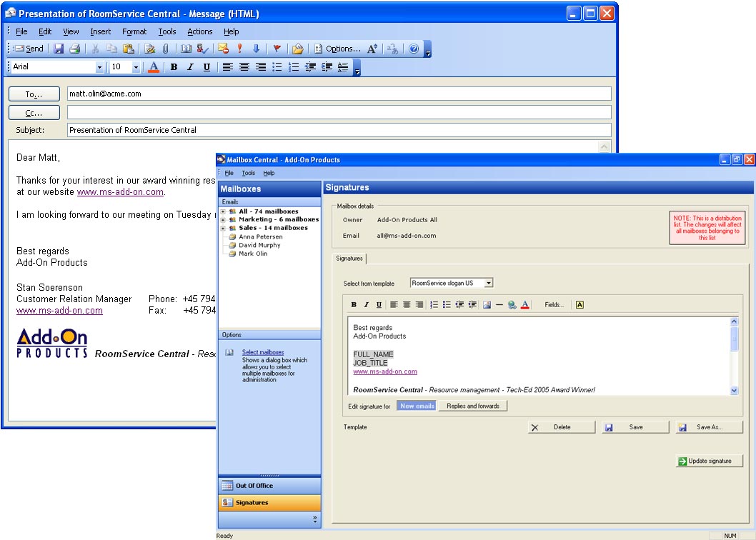
Task: Click Italic in the signature editor toolbar
Action: 367,305
